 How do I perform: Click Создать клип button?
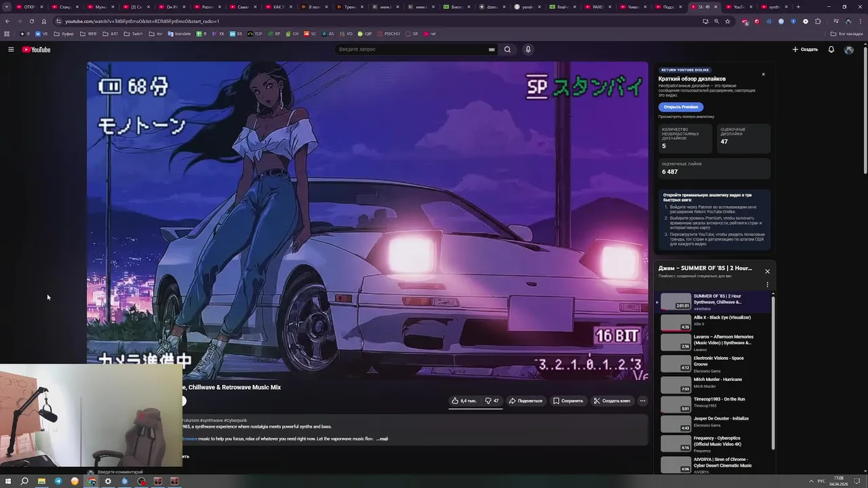click(x=612, y=401)
